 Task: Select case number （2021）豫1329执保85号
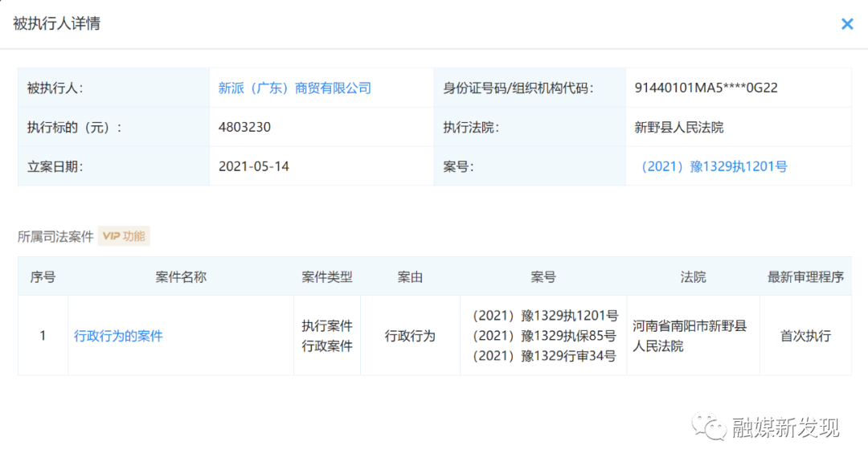pyautogui.click(x=543, y=335)
